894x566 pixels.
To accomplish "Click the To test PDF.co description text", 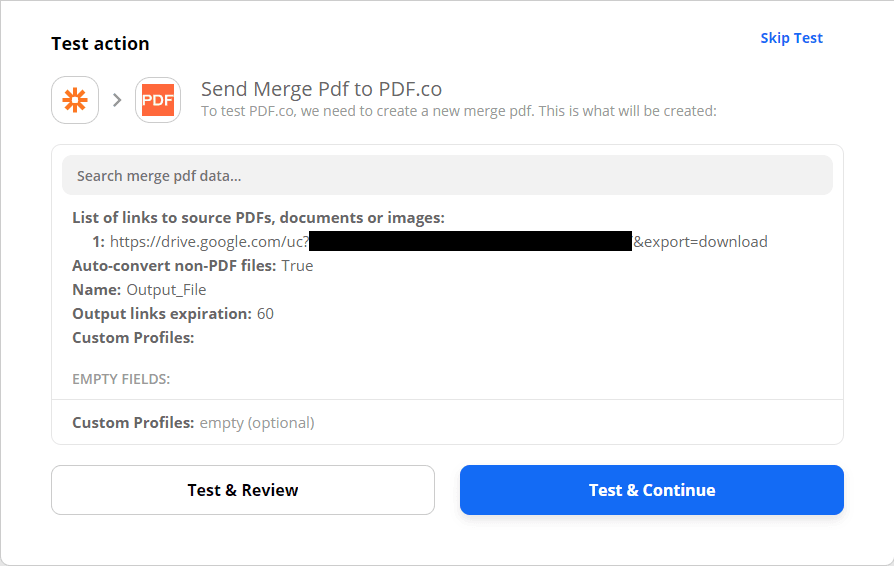I will coord(458,111).
